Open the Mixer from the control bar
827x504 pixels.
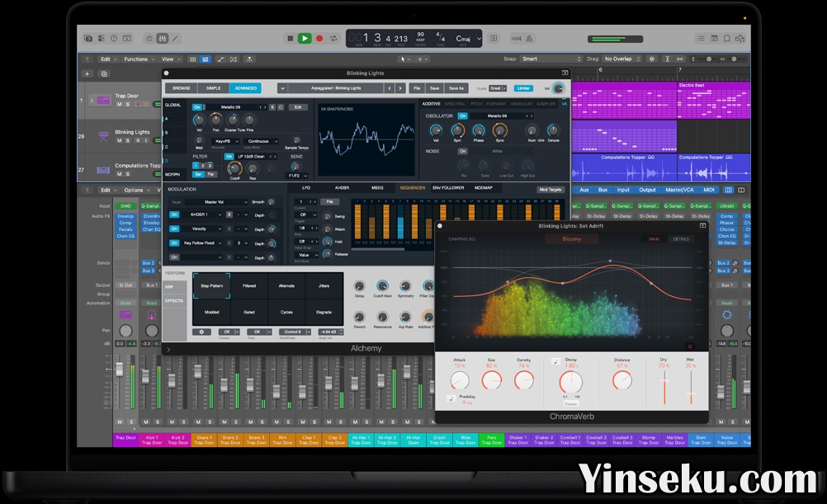coord(163,38)
